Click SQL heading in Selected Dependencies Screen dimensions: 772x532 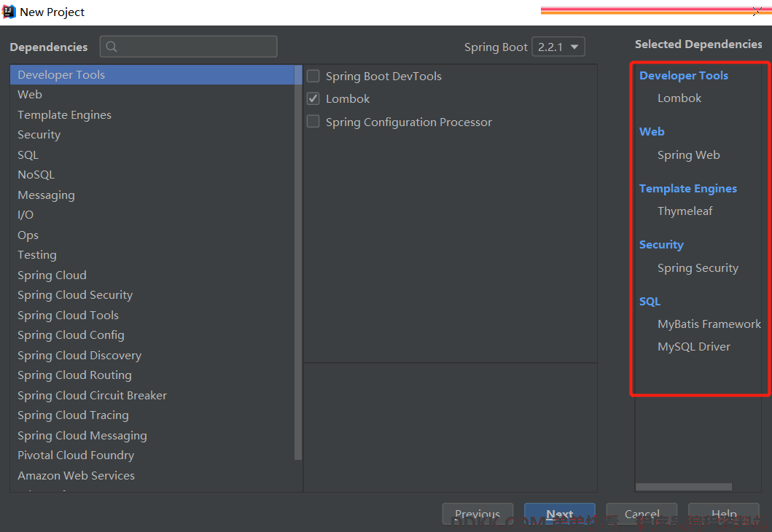(x=650, y=301)
